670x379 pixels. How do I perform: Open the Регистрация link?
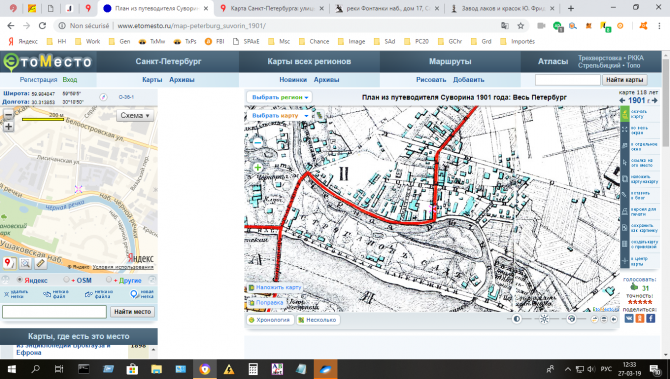tap(38, 79)
